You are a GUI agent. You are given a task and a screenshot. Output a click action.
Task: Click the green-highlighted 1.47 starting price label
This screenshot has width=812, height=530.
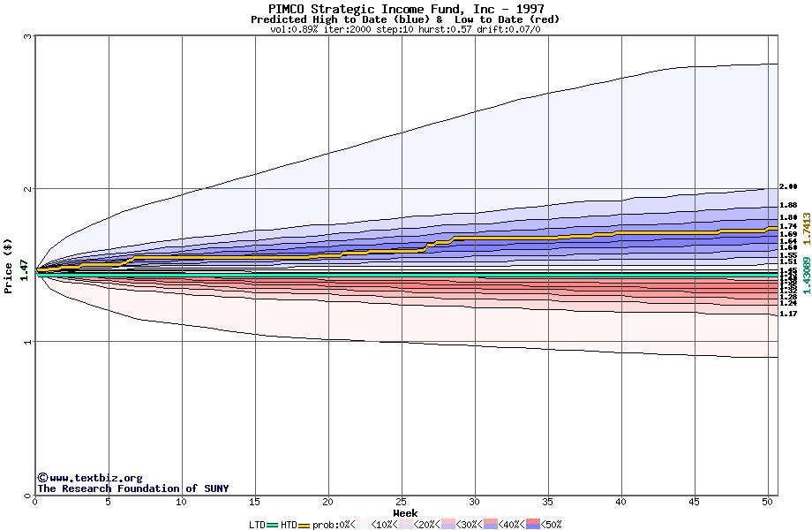coord(24,270)
